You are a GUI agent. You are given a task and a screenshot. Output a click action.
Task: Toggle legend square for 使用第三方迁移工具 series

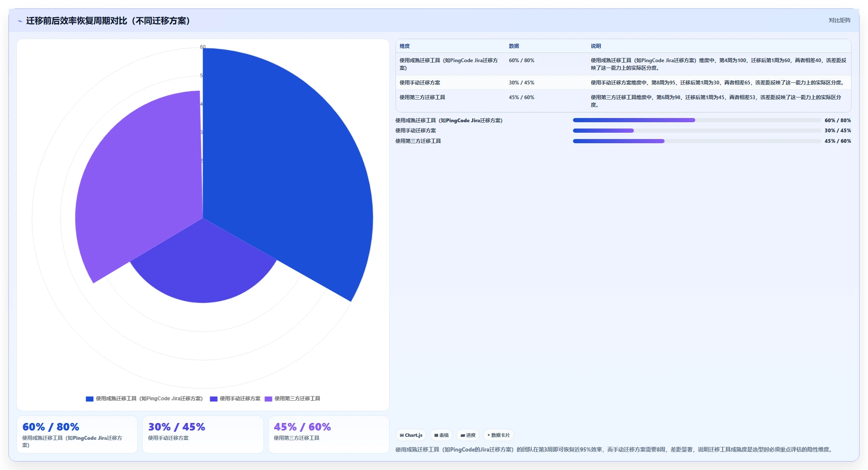[x=268, y=399]
